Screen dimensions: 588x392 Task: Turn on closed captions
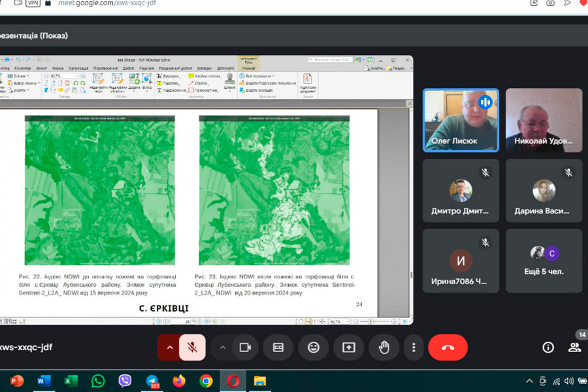pyautogui.click(x=278, y=348)
